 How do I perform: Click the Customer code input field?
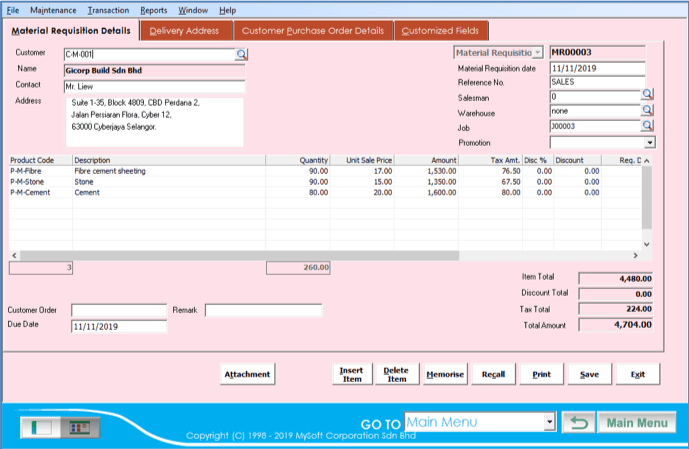149,54
